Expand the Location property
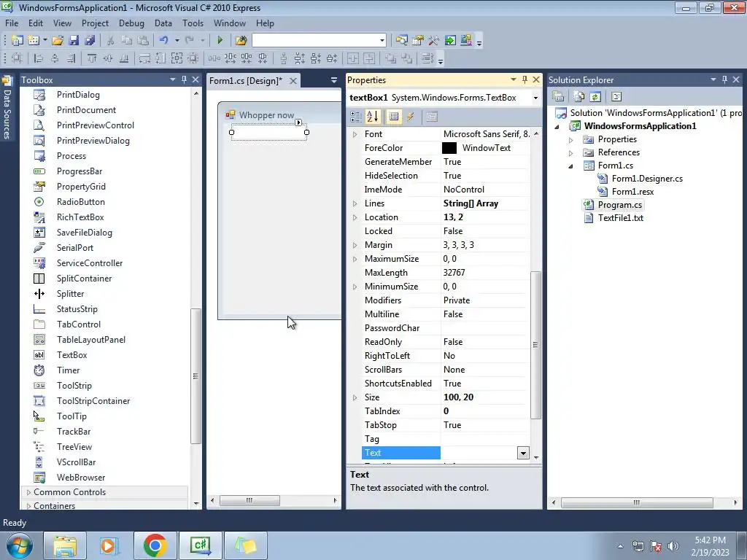The width and height of the screenshot is (747, 560). click(355, 217)
